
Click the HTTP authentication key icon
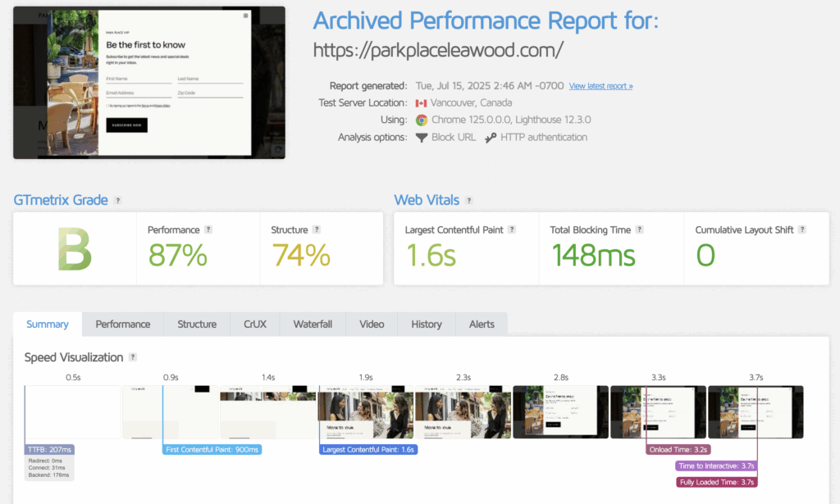pos(491,138)
